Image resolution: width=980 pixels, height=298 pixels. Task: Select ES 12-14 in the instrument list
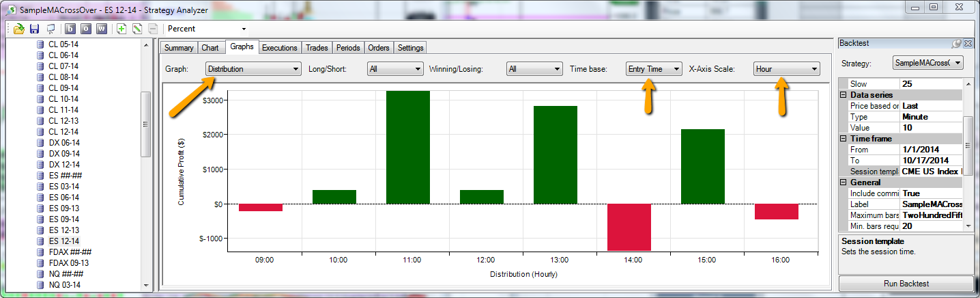63,241
